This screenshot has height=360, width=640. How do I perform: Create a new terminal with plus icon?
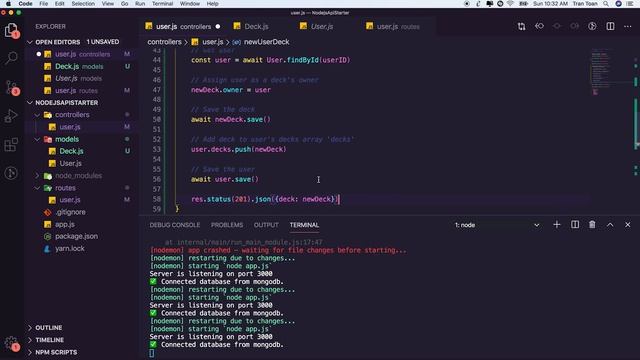[x=557, y=225]
